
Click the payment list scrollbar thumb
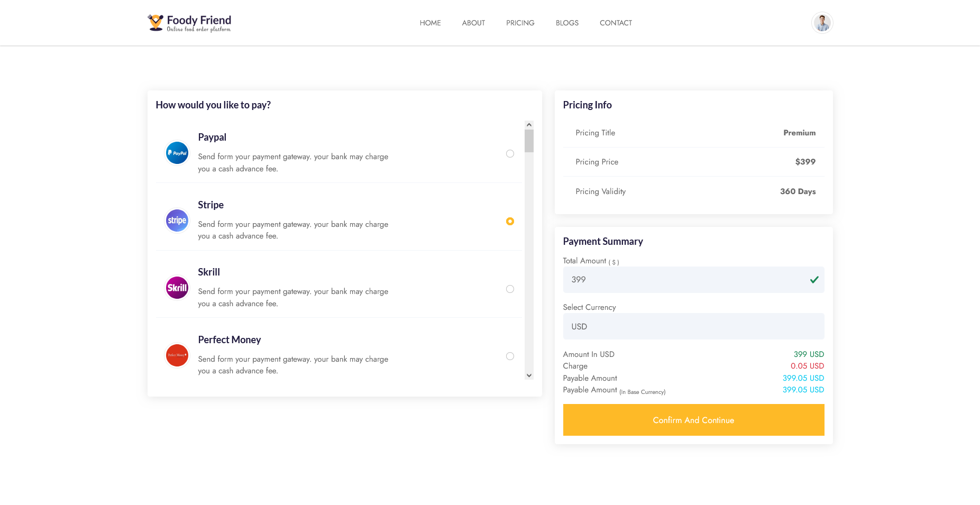(529, 141)
